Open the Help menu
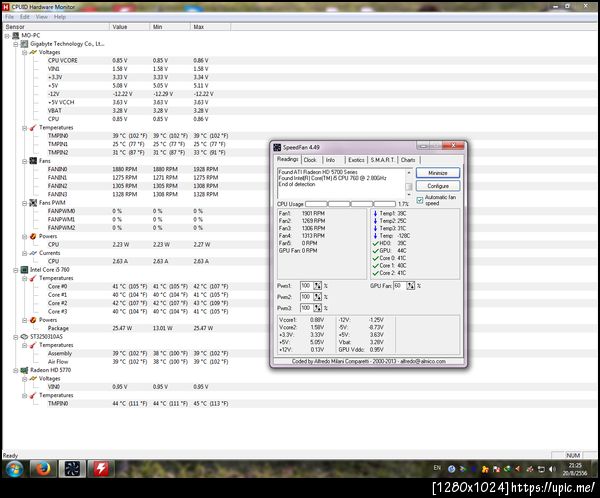This screenshot has width=600, height=498. [x=60, y=17]
